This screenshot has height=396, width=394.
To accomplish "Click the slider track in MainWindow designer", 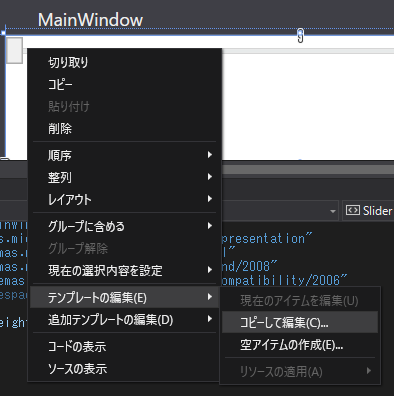I will click(308, 51).
